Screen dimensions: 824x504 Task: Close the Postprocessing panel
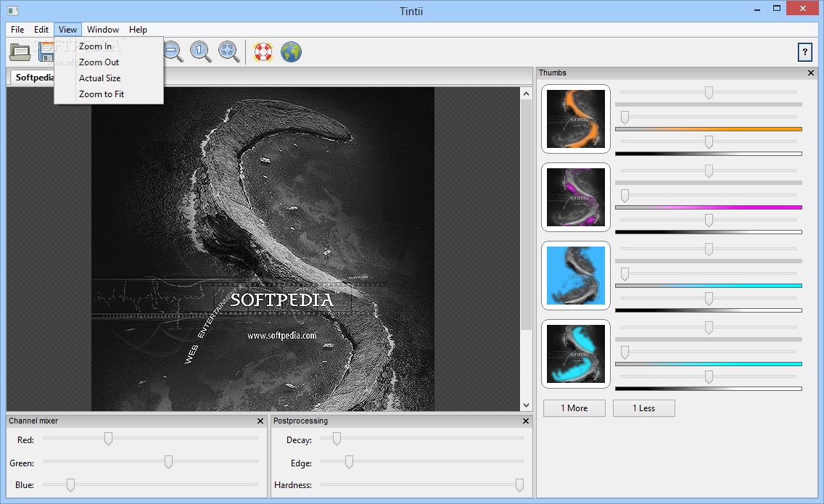pos(525,421)
